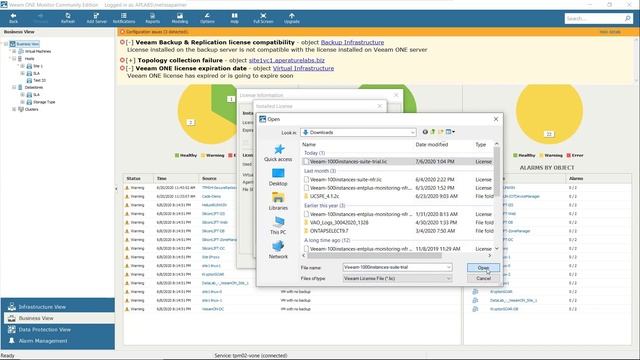This screenshot has height=360, width=640.
Task: Switch to Infrastructure View pane
Action: pyautogui.click(x=58, y=307)
